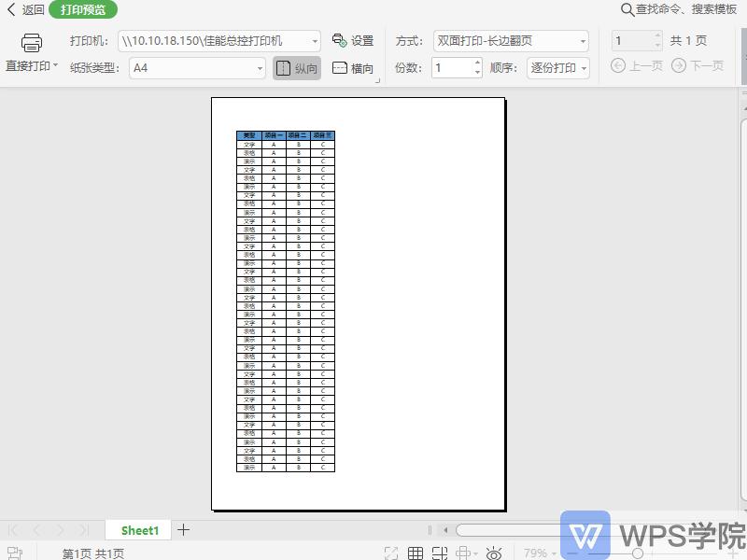This screenshot has width=747, height=560.
Task: Open the reading mode crosshair icon
Action: click(463, 553)
